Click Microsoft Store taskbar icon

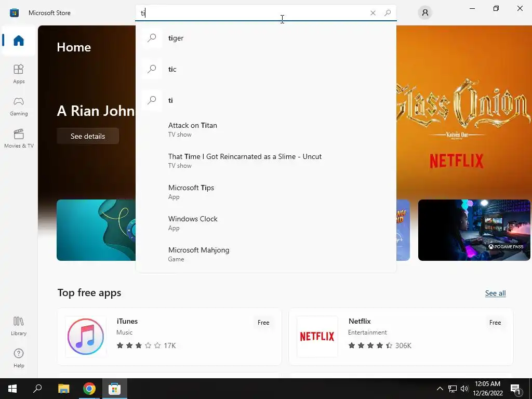tap(115, 389)
